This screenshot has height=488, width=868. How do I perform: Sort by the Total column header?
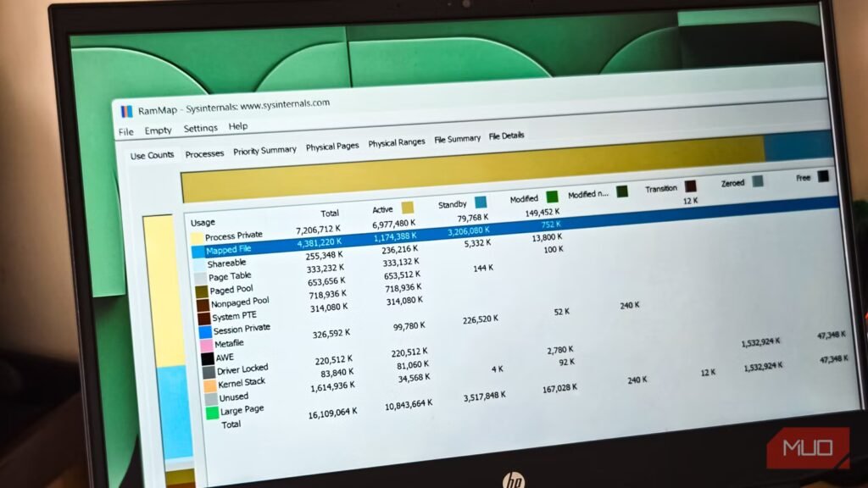[x=330, y=212]
